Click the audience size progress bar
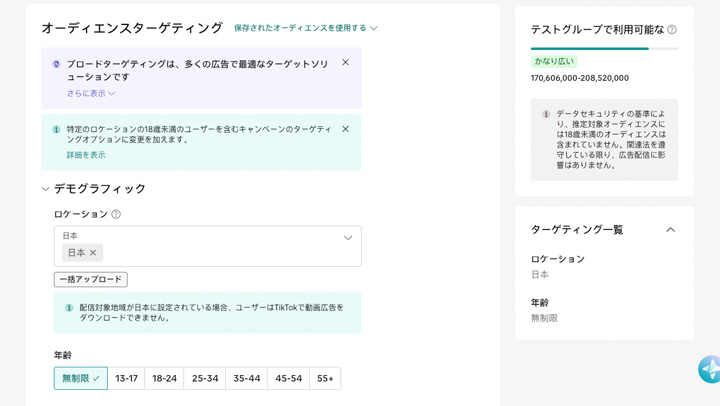This screenshot has height=406, width=720. 604,48
